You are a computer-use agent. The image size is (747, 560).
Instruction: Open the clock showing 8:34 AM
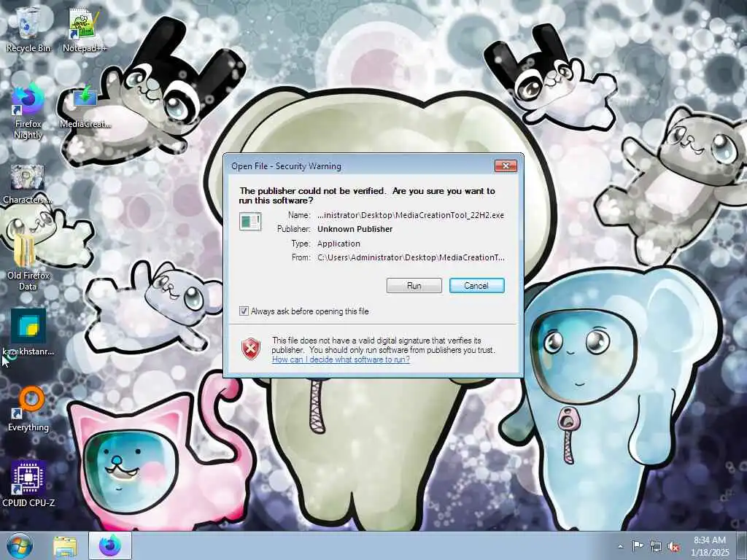(710, 546)
